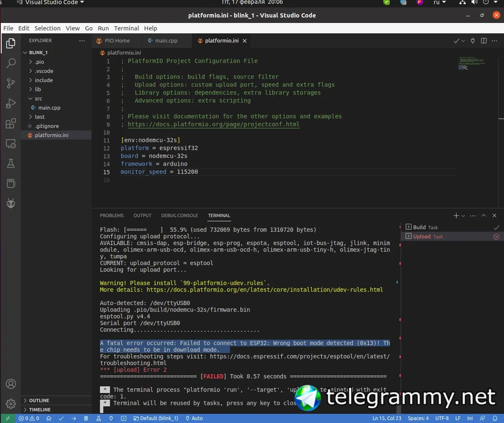The height and width of the screenshot is (423, 504).
Task: Select the Build Task terminal entry
Action: [425, 227]
